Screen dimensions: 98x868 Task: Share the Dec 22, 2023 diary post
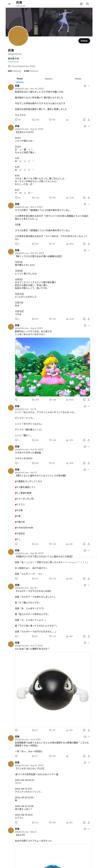[89, 319]
